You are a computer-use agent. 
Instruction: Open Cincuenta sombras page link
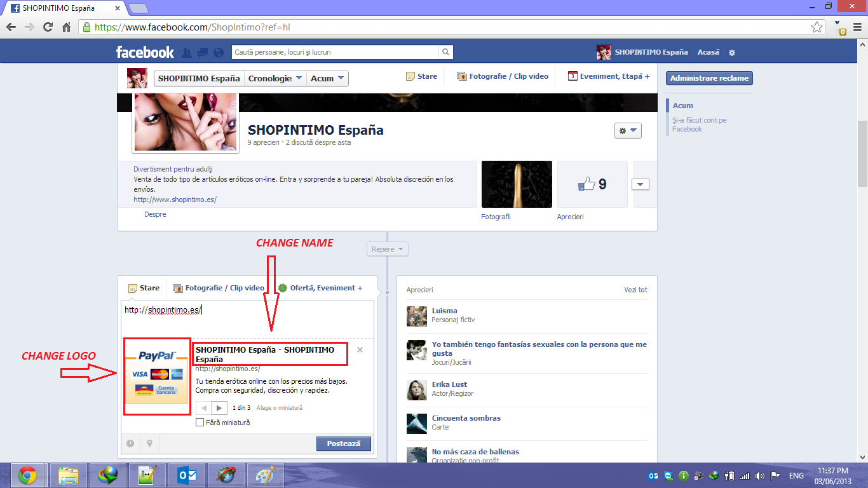(466, 418)
